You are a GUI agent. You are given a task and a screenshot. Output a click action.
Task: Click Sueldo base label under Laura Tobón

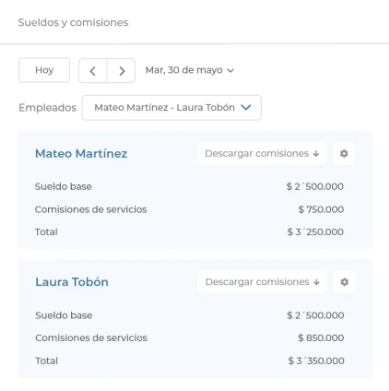point(64,315)
